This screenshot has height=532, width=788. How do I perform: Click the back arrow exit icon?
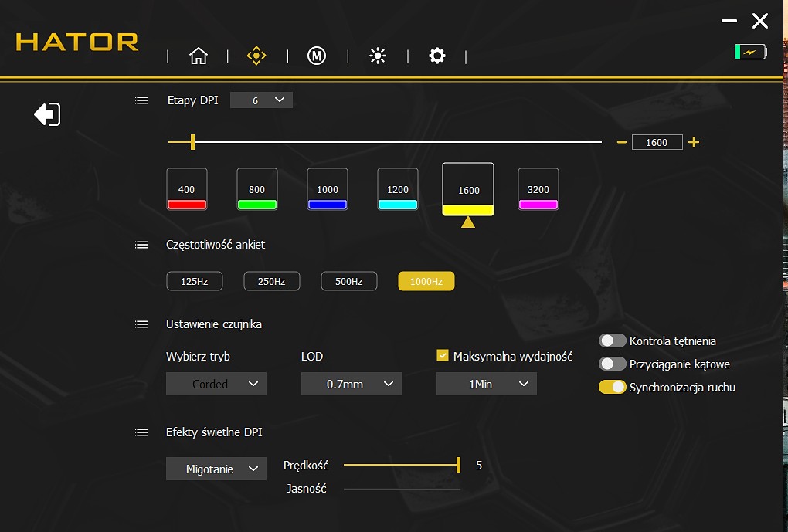point(46,114)
